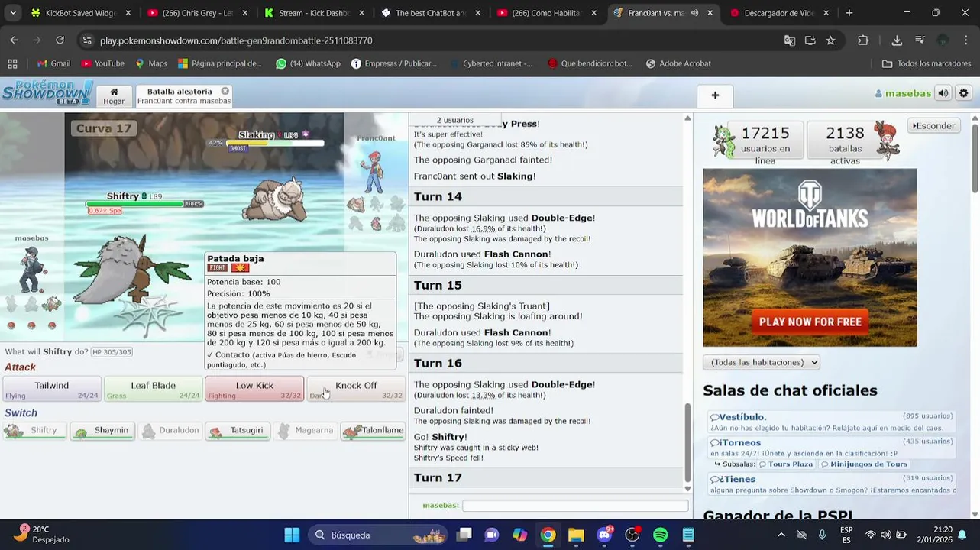Click the battle chat input field
Screen dimensions: 980x550
[x=575, y=506]
